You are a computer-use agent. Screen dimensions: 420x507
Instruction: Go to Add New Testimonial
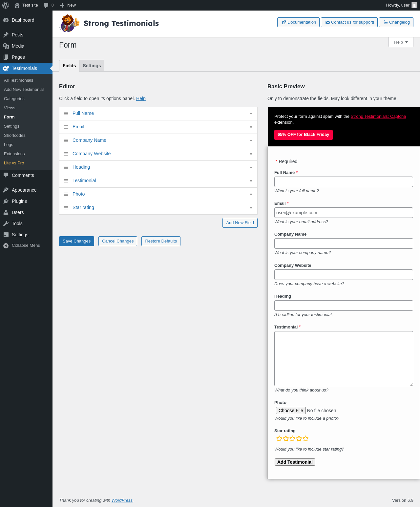pyautogui.click(x=24, y=90)
